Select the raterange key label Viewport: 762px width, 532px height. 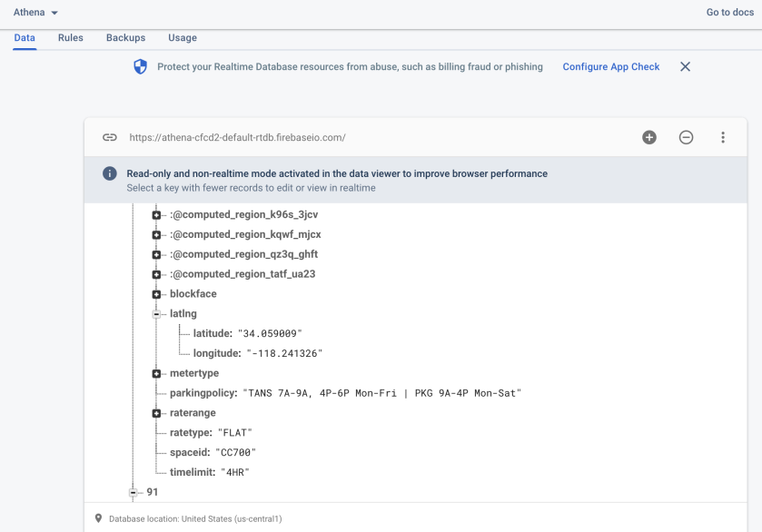(x=193, y=413)
